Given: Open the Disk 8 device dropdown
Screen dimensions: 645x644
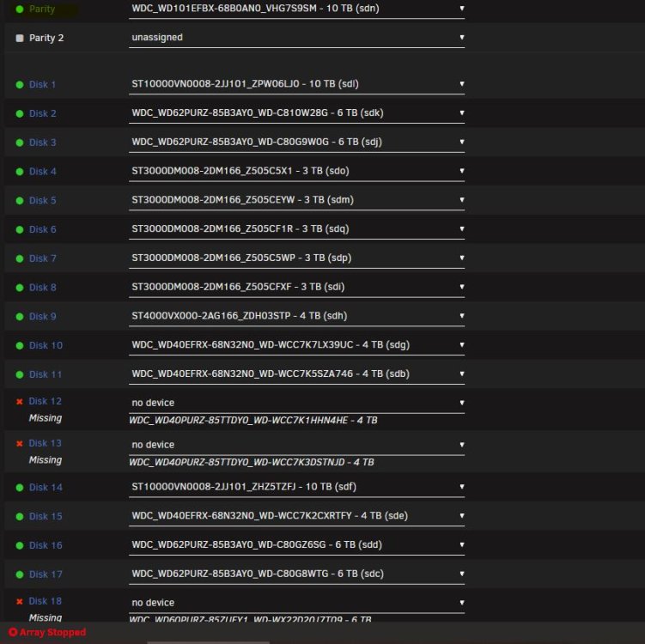Looking at the screenshot, I should pos(296,287).
